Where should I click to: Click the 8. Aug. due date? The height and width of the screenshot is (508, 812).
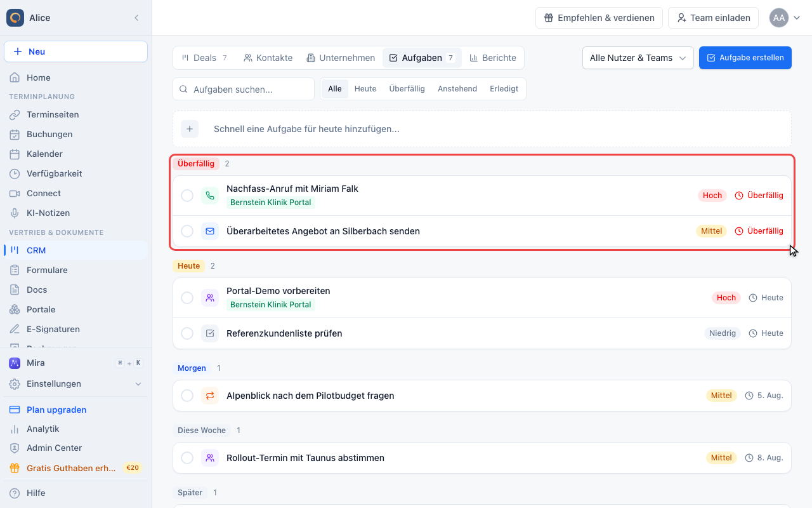click(x=764, y=458)
